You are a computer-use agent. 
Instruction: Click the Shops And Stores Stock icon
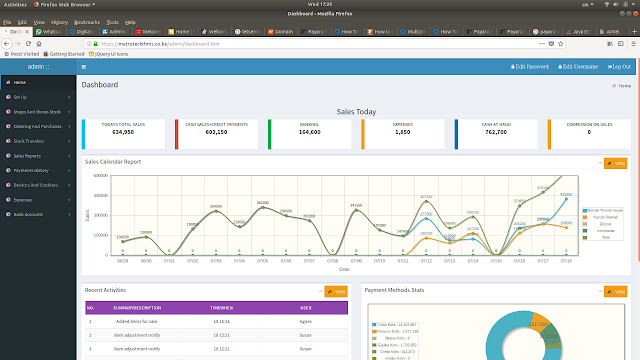point(8,112)
